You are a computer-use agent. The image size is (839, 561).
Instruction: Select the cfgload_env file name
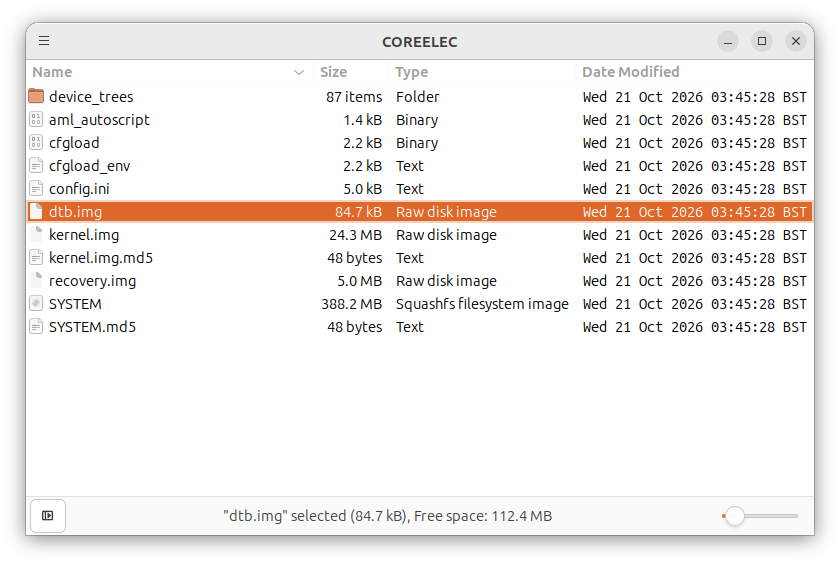click(89, 166)
